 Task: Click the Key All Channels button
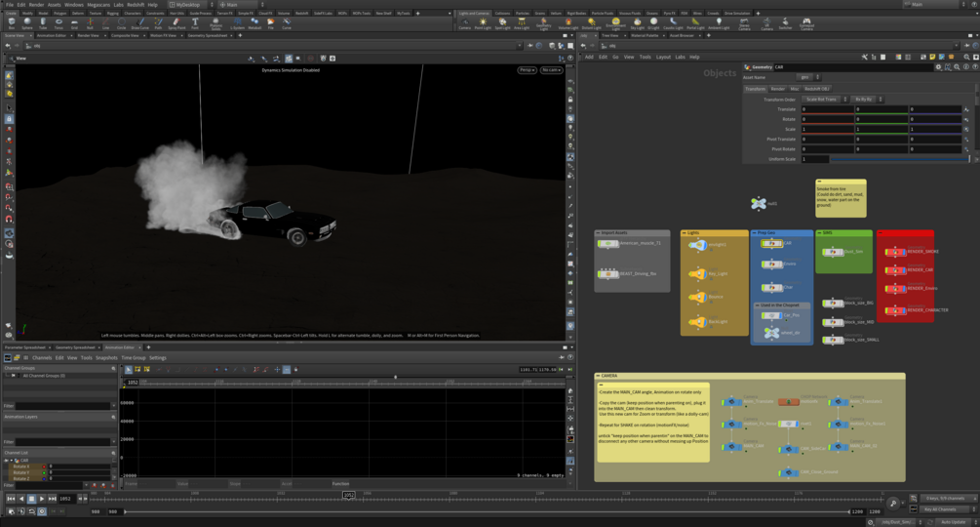(941, 509)
